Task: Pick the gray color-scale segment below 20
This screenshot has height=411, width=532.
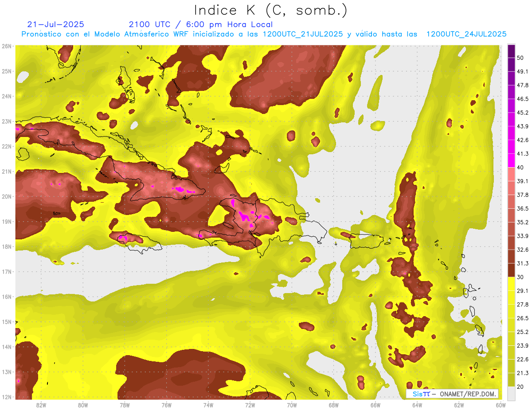Action: (x=511, y=393)
